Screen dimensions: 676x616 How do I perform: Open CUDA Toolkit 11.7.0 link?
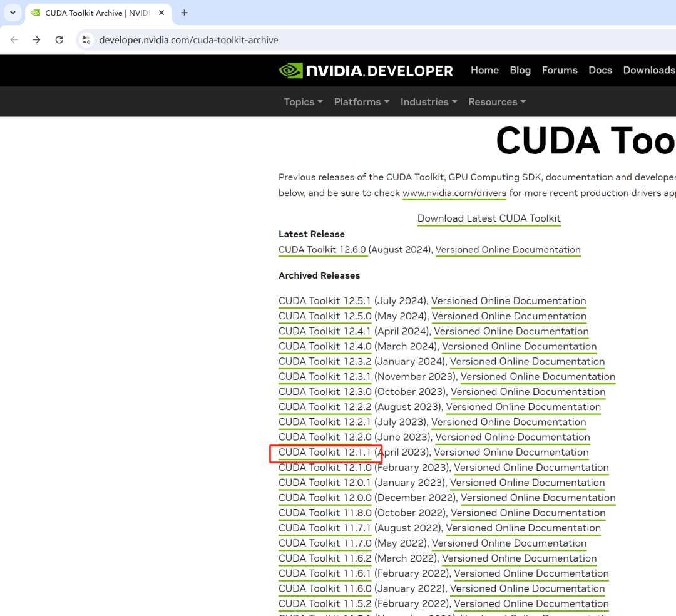325,543
